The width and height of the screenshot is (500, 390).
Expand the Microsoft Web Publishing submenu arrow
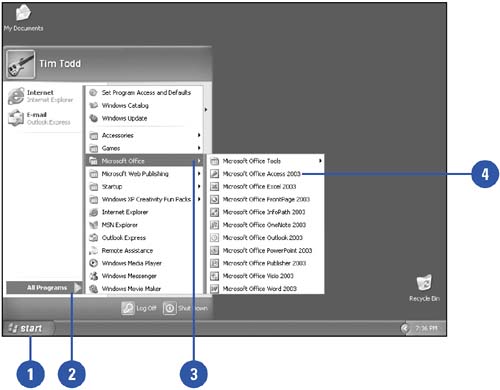[199, 173]
